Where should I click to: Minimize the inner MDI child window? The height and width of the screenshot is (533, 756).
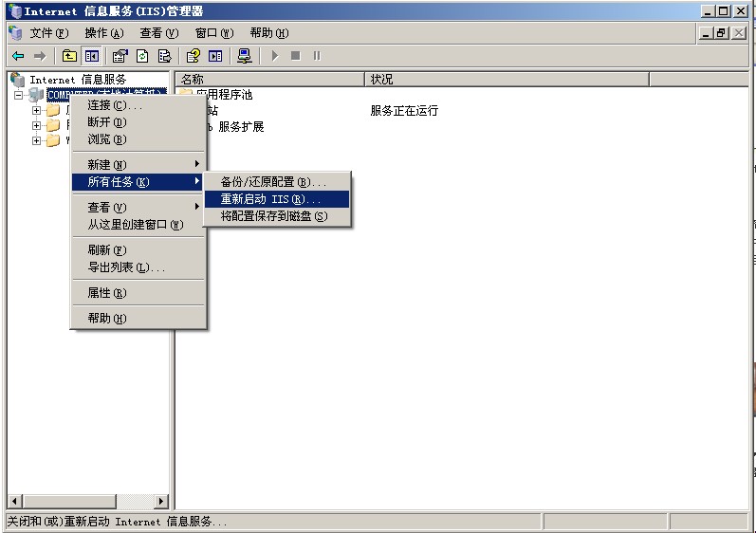(706, 33)
